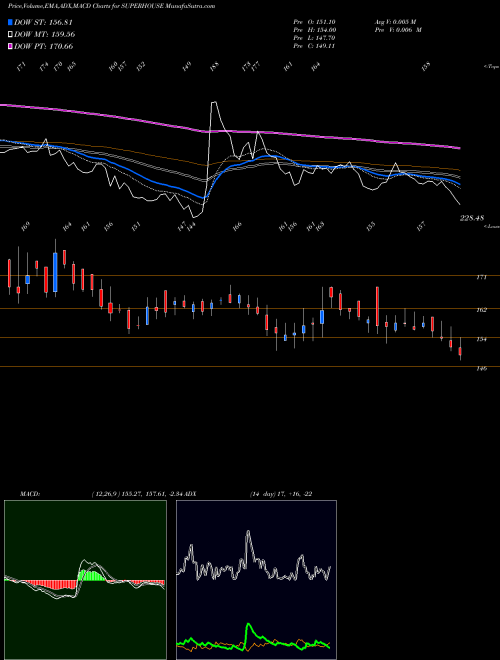Open the dark blue ADX indicator panel

256,580
